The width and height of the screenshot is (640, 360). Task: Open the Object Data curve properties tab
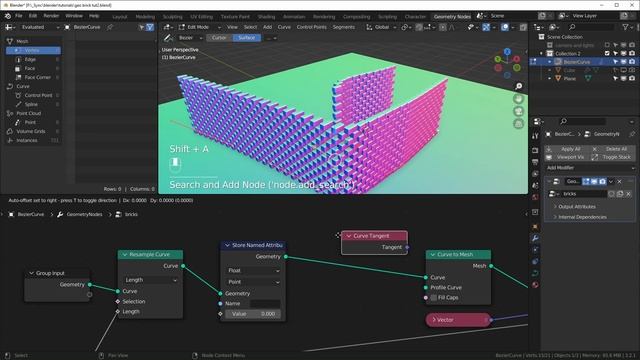[x=535, y=273]
